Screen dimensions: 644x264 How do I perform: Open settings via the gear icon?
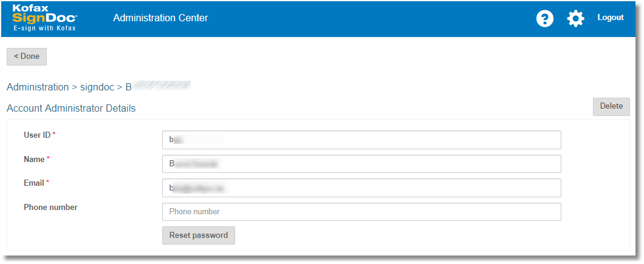[x=575, y=19]
